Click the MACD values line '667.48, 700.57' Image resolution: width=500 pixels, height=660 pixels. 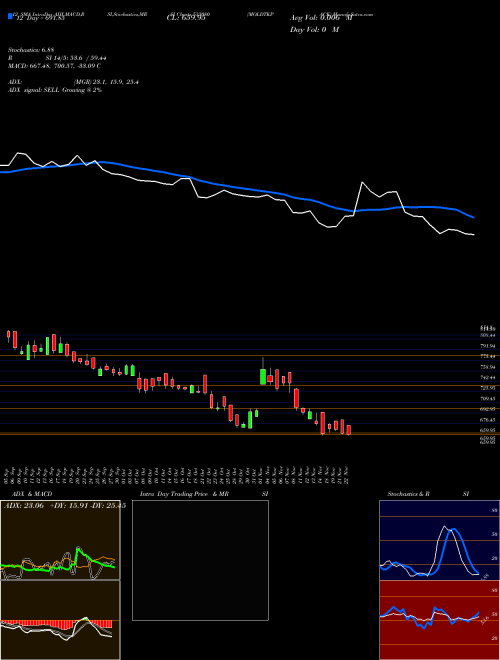(x=55, y=66)
